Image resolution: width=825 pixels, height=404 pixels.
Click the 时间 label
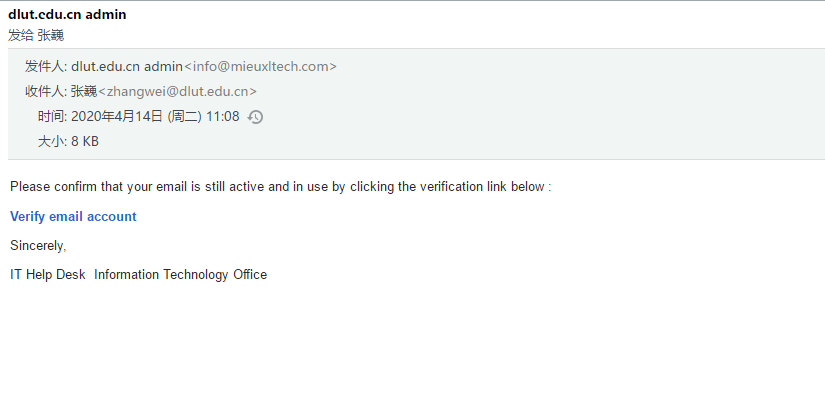pyautogui.click(x=52, y=116)
